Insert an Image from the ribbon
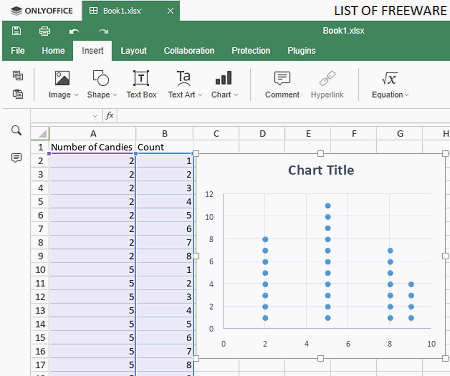The width and height of the screenshot is (450, 376). point(62,85)
